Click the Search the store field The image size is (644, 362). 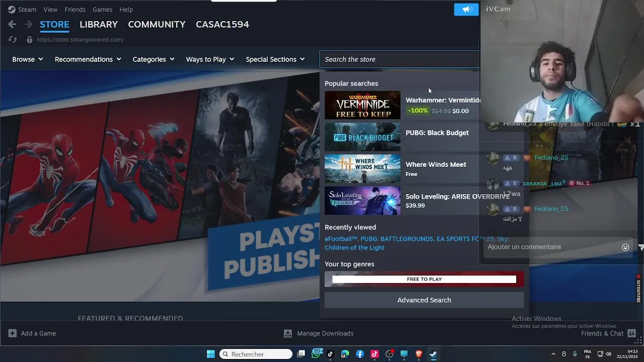[x=400, y=59]
